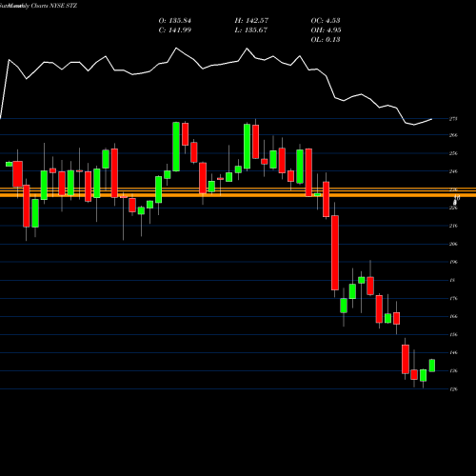The height and width of the screenshot is (476, 476).
Task: Click the thick orange horizontal support band
Action: click(x=238, y=195)
